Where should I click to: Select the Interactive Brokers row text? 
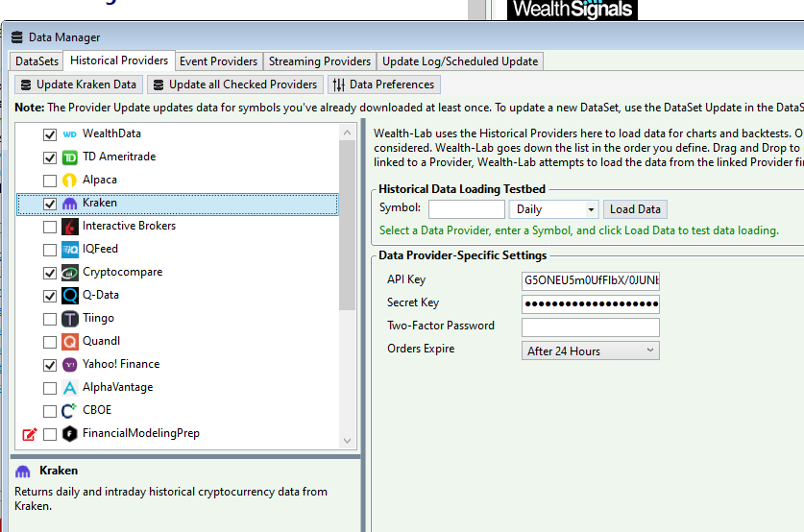click(130, 226)
